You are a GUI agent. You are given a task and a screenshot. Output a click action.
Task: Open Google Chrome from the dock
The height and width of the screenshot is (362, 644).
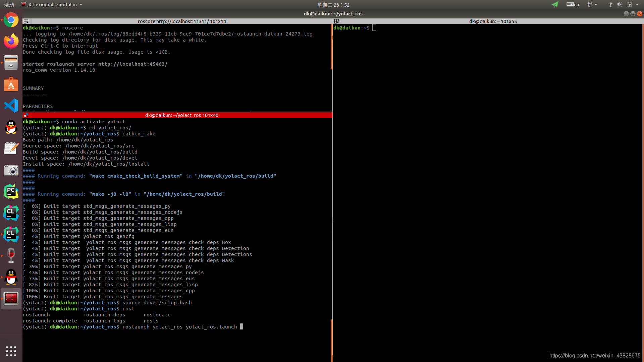click(x=11, y=20)
